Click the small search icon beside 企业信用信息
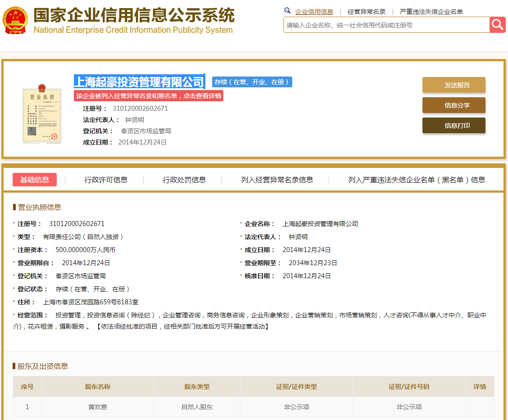This screenshot has height=420, width=508. [287, 10]
